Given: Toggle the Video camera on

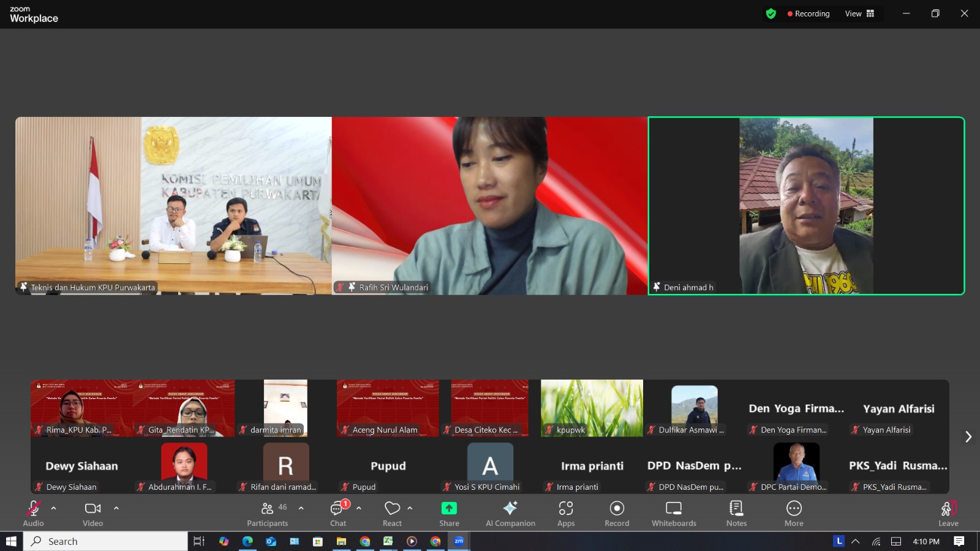Looking at the screenshot, I should click(x=92, y=513).
